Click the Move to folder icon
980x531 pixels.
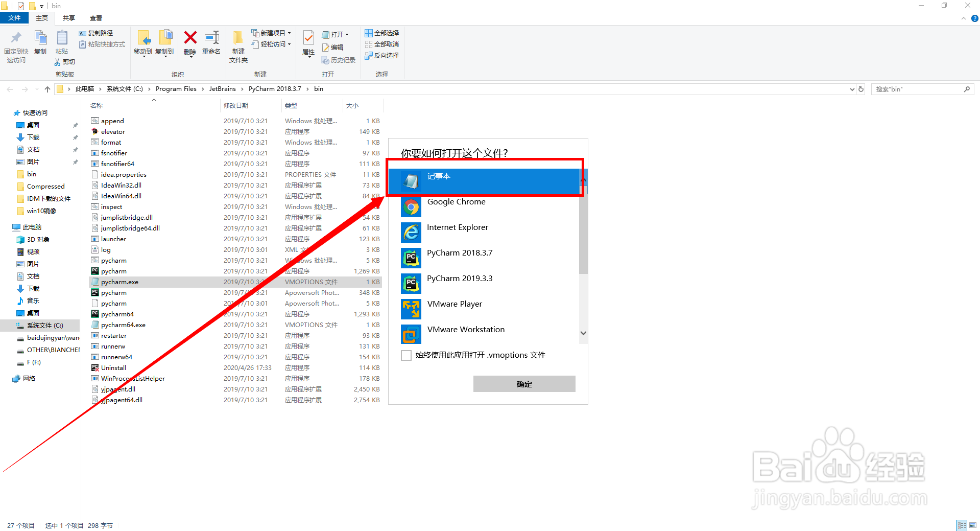click(x=143, y=38)
